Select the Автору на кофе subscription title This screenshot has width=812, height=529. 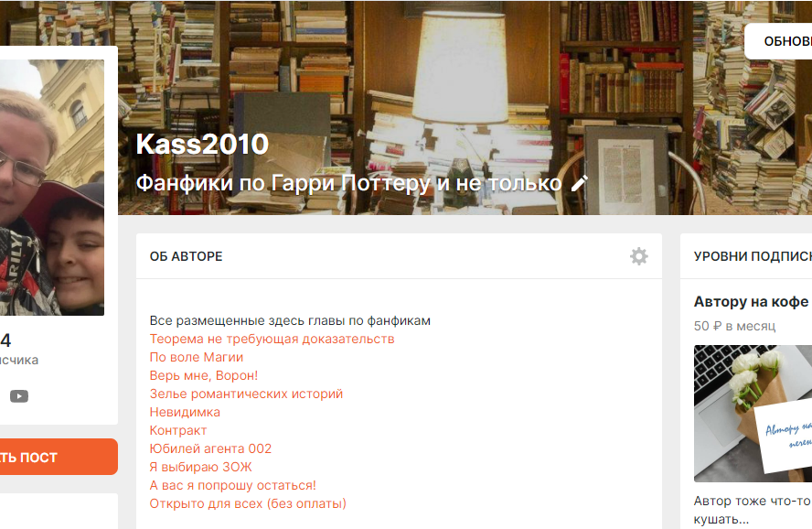click(752, 301)
